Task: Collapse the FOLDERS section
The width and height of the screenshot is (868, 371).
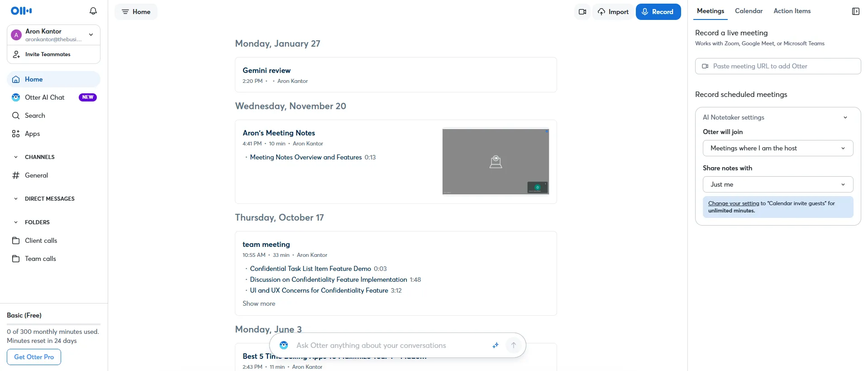Action: tap(16, 222)
